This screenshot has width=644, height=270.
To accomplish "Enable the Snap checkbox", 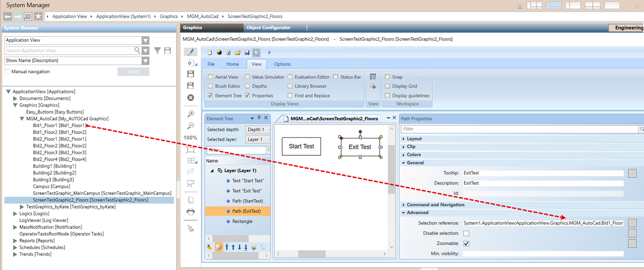I will 387,77.
